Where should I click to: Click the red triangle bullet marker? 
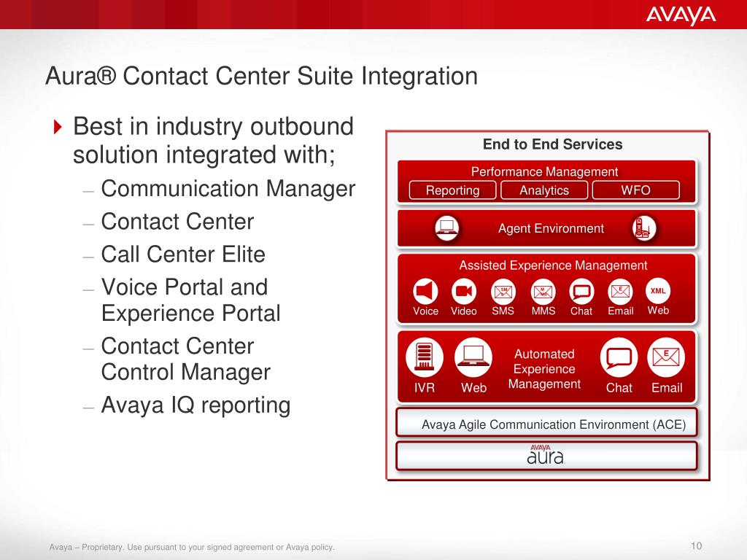pos(58,127)
